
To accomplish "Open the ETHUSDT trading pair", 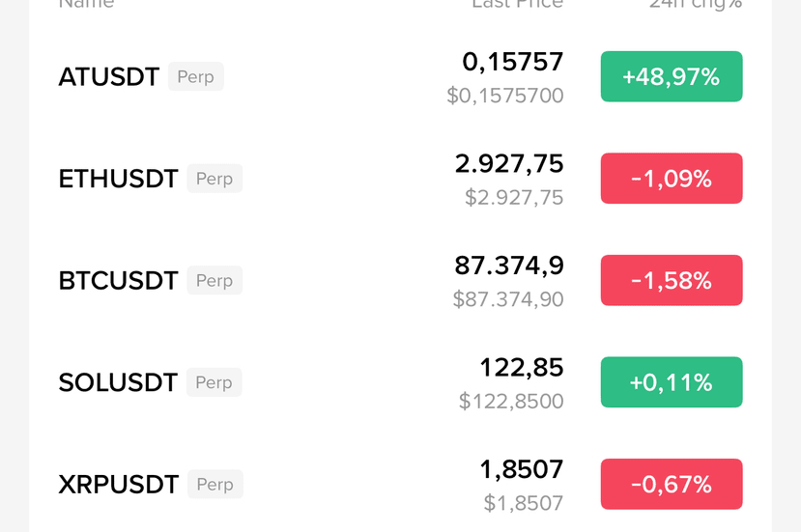I will [118, 179].
